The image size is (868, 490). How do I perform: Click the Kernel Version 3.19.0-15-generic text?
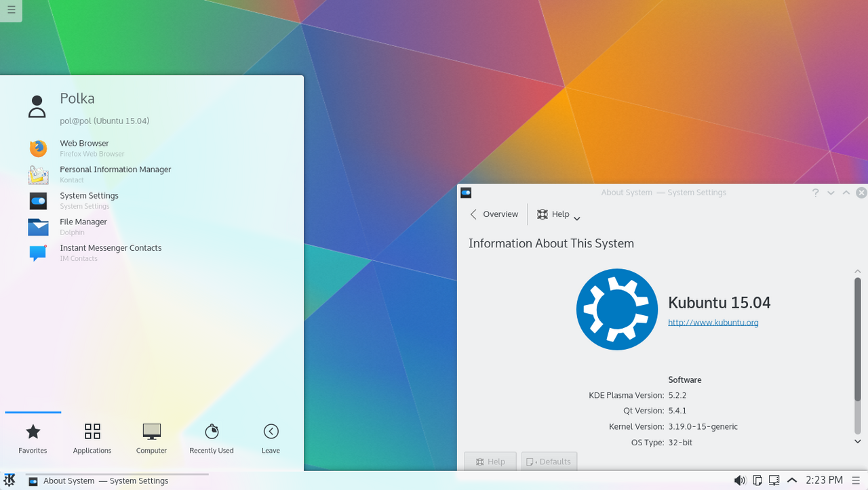click(x=703, y=427)
